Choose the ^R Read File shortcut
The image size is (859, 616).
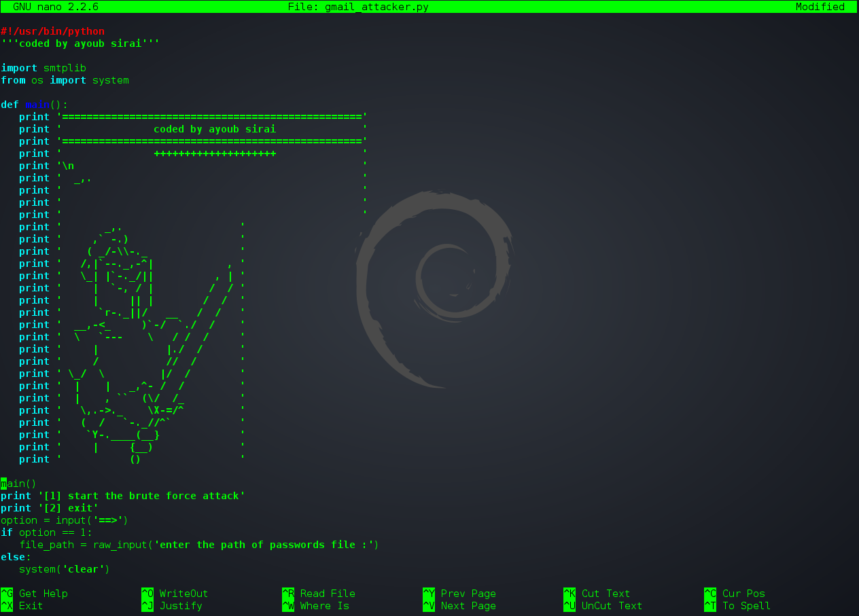coord(319,594)
